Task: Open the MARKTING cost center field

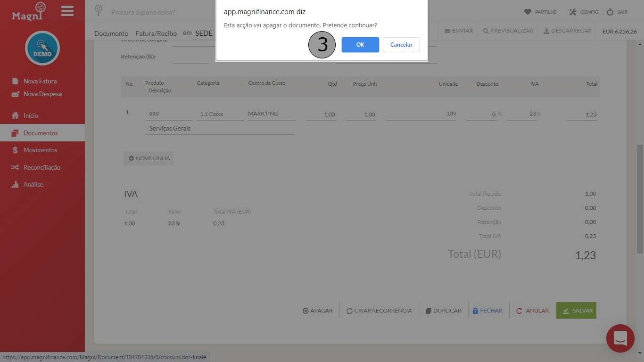Action: point(272,114)
